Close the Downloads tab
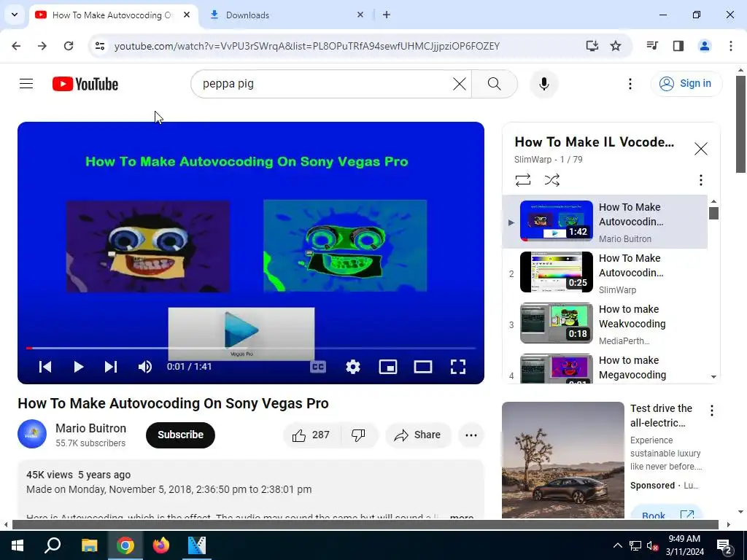 click(x=360, y=15)
